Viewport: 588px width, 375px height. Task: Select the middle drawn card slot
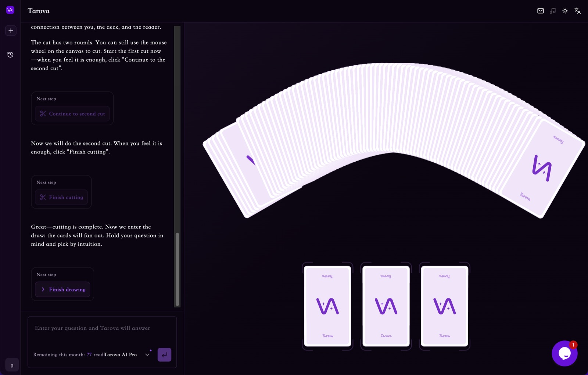coord(386,306)
